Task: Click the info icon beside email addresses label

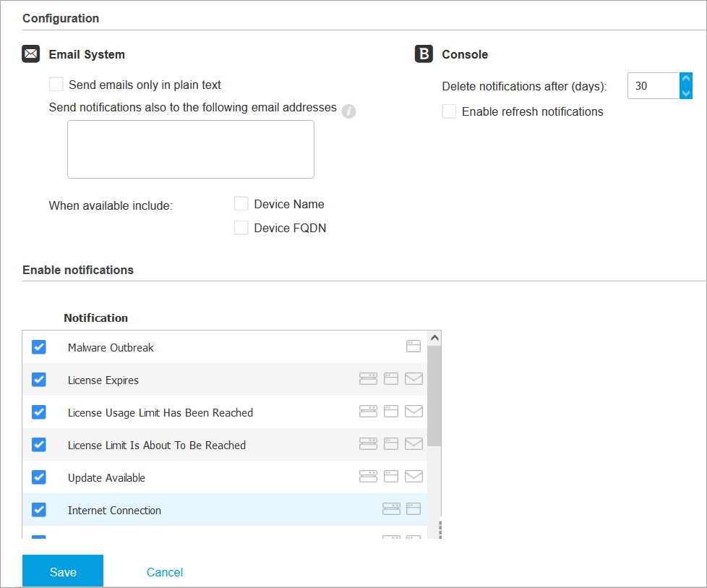Action: point(348,111)
